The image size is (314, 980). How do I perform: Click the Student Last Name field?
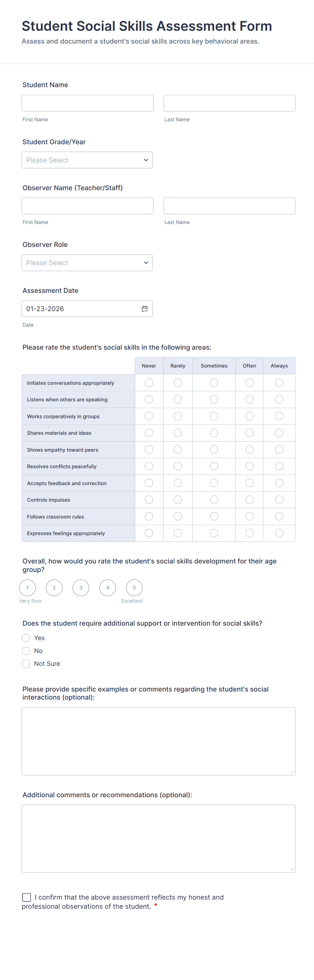pos(229,103)
